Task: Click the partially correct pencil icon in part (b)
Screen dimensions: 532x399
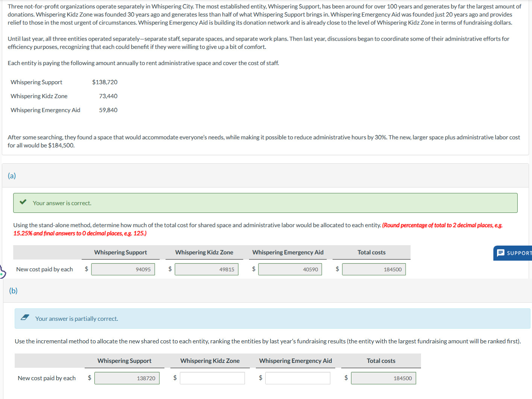Action: pyautogui.click(x=25, y=317)
